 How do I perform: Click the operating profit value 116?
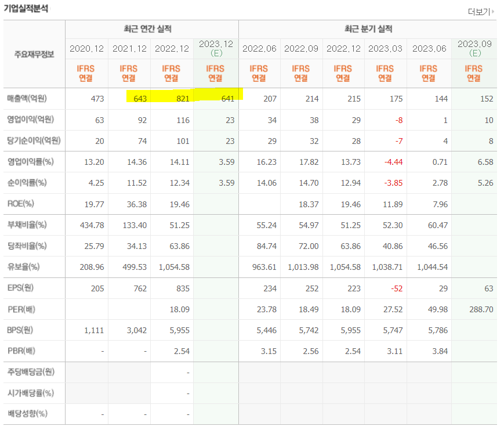click(x=183, y=120)
